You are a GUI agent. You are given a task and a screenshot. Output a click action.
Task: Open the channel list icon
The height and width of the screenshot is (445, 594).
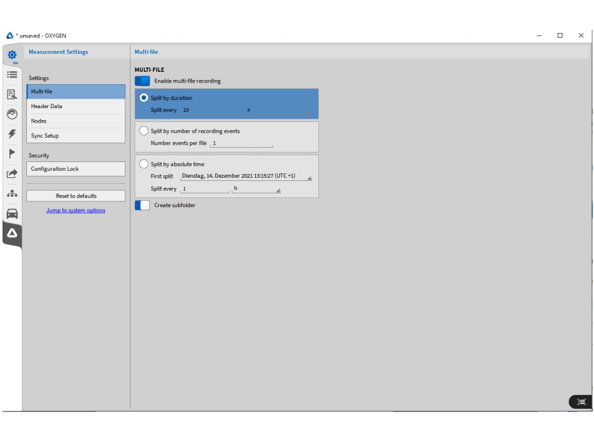pyautogui.click(x=12, y=74)
